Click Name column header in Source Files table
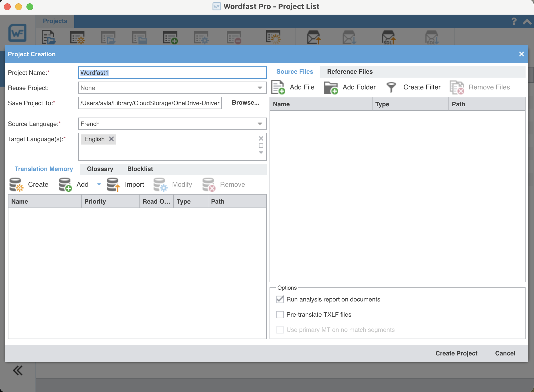 [x=321, y=104]
